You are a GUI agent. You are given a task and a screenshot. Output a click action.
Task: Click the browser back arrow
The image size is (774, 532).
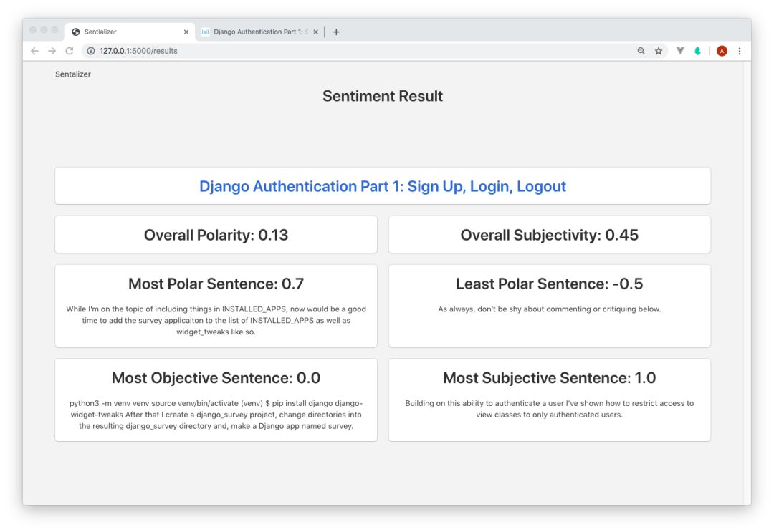[x=34, y=51]
